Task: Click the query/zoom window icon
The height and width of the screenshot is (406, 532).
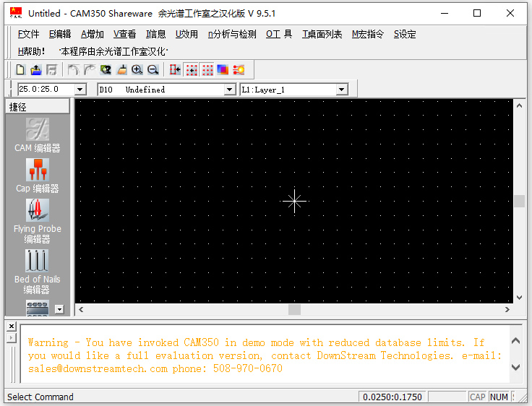Action: pyautogui.click(x=106, y=70)
